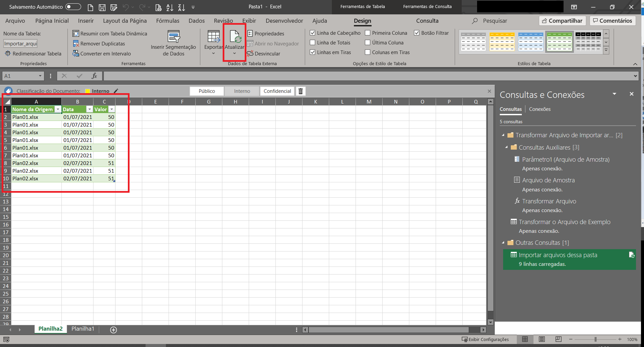Click the ribbon display options icon
The width and height of the screenshot is (644, 347).
tap(574, 7)
